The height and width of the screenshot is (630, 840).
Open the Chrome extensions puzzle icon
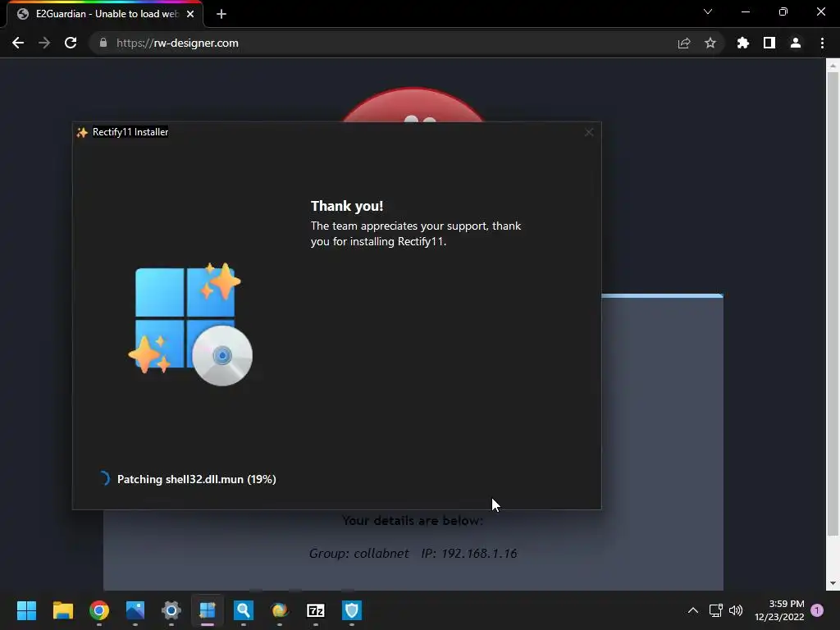click(x=743, y=43)
